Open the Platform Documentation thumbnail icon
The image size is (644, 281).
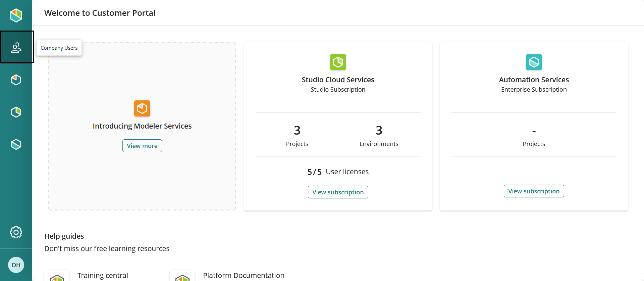(182, 277)
